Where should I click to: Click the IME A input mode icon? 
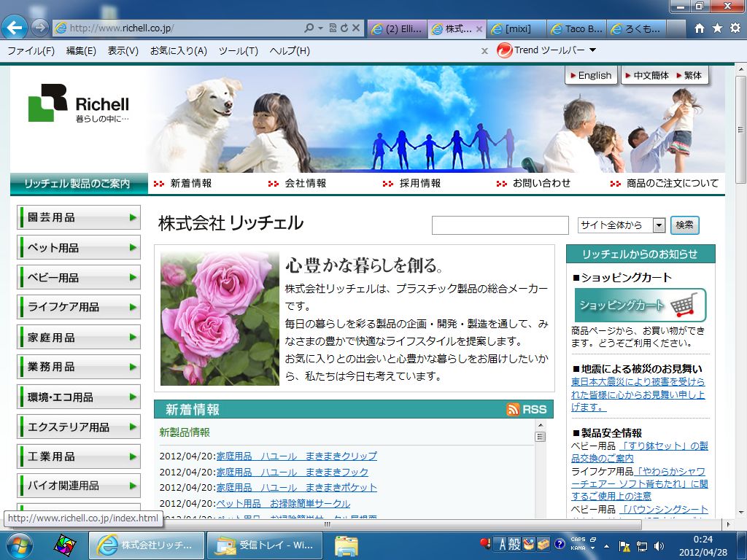(502, 544)
